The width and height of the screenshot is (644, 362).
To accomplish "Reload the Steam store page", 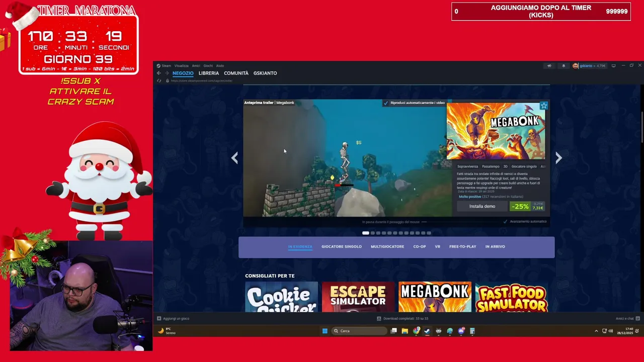I will coord(159,80).
